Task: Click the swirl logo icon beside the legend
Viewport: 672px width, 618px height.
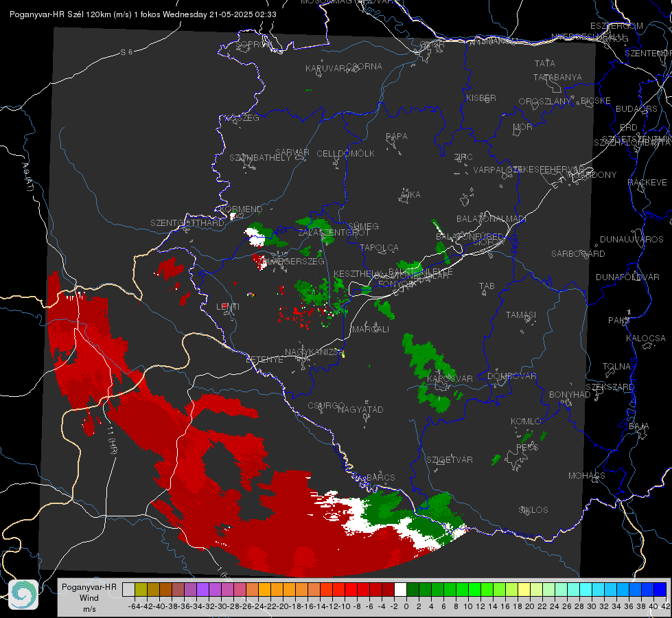Action: [23, 595]
